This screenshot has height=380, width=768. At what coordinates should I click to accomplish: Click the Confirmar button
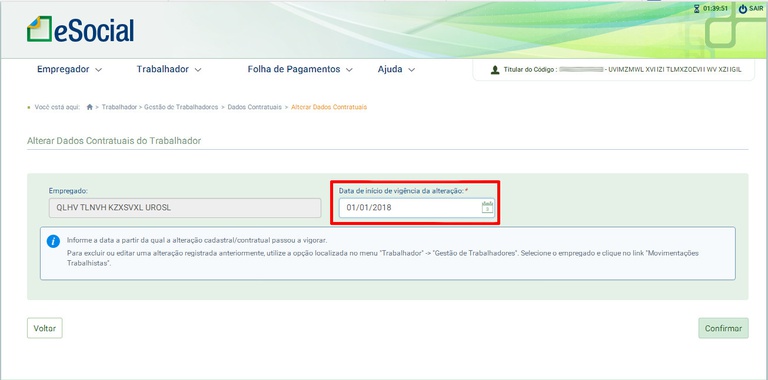tap(723, 328)
